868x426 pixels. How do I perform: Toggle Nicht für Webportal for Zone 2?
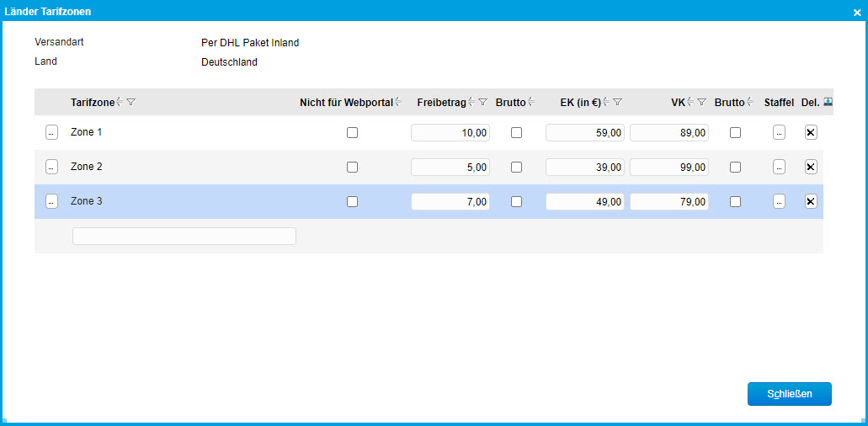tap(352, 167)
